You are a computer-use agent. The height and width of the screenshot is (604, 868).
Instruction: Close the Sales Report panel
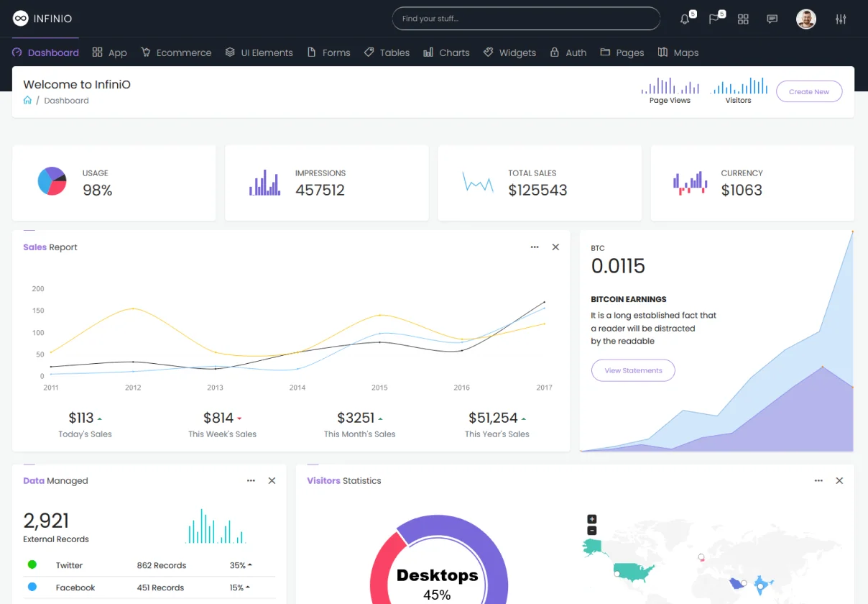(555, 247)
